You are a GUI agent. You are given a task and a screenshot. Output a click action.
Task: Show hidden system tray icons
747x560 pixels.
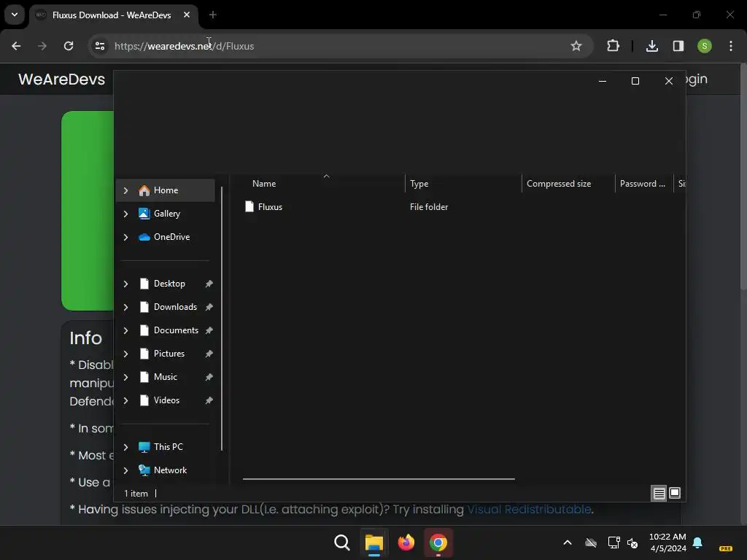click(x=568, y=542)
